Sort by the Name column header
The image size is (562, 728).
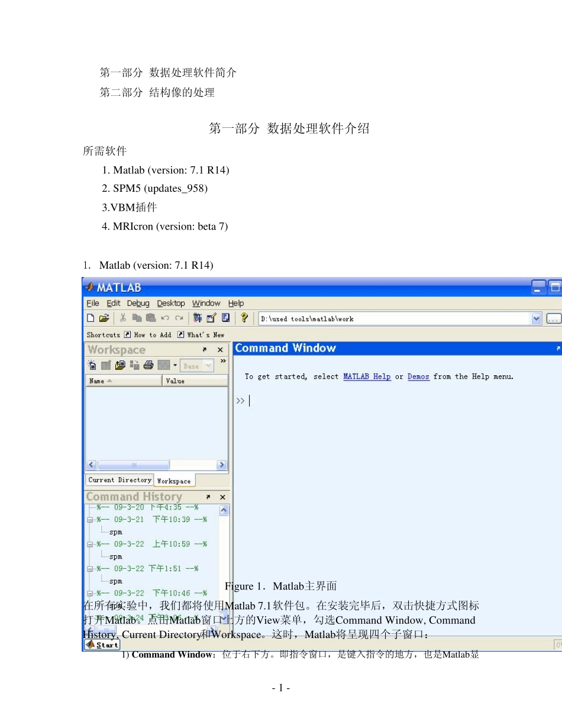pos(124,381)
